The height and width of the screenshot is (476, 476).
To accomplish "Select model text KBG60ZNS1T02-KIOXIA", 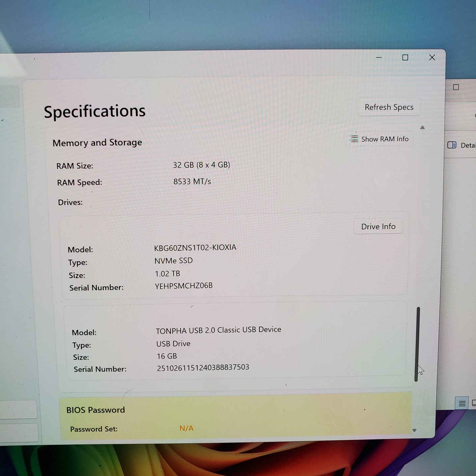I will (195, 247).
